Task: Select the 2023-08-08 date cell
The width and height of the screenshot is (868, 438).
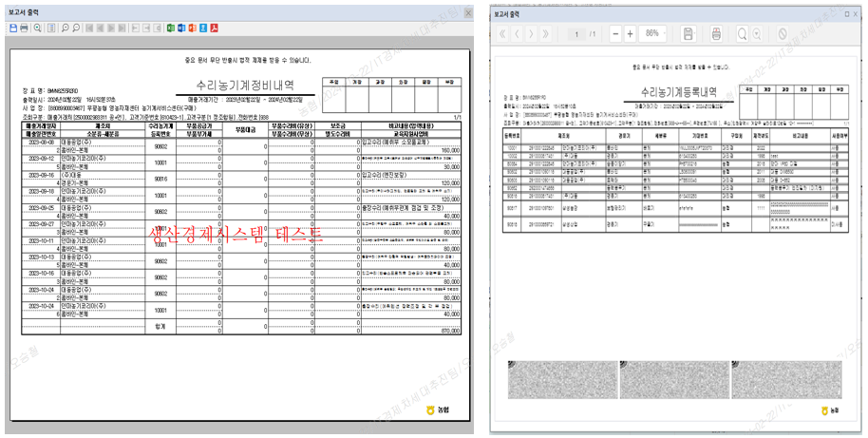Action: click(41, 142)
